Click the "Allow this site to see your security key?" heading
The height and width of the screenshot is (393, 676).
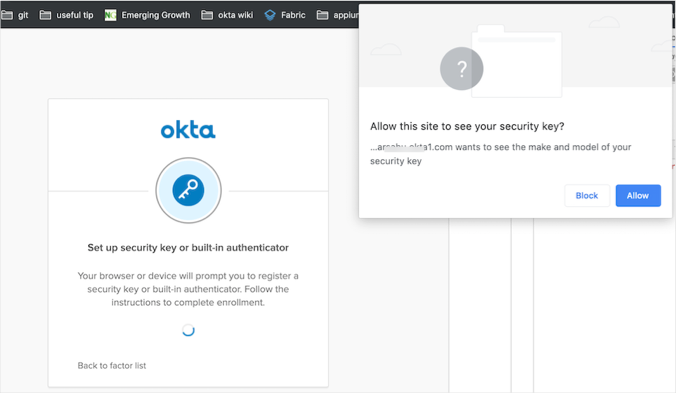[x=467, y=126]
